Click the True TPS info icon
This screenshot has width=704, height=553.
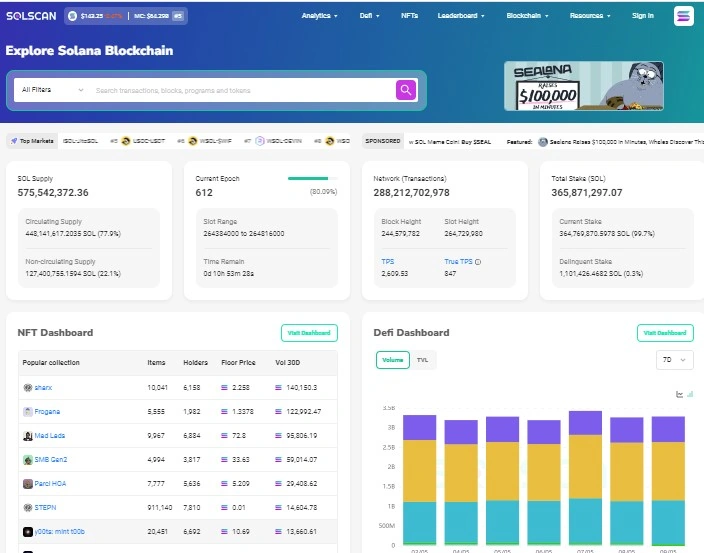[x=478, y=262]
